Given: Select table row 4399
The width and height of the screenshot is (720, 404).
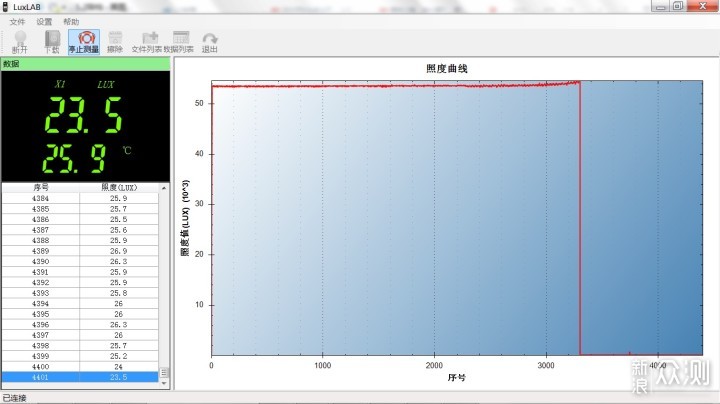Looking at the screenshot, I should tap(80, 356).
